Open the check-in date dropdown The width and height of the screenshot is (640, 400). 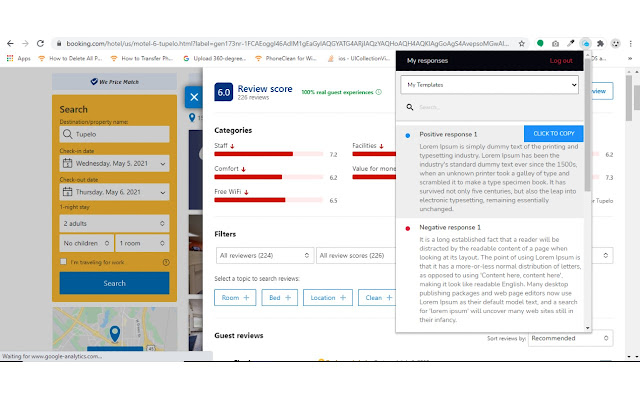point(114,163)
